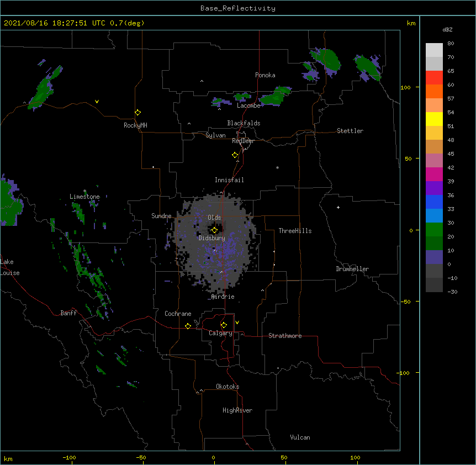Select the bright green 20-30 dBZ legend swatch

click(x=434, y=230)
